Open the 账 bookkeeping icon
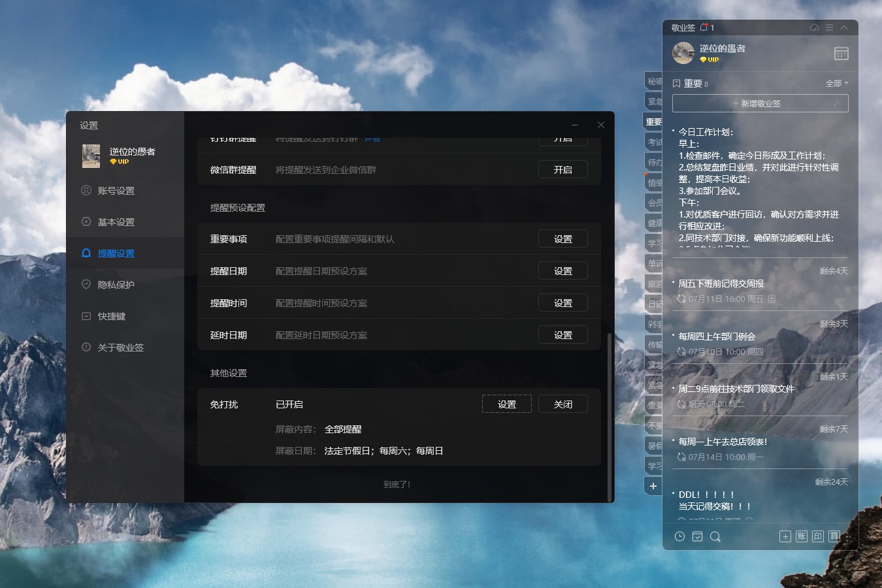The width and height of the screenshot is (882, 588). point(802,536)
